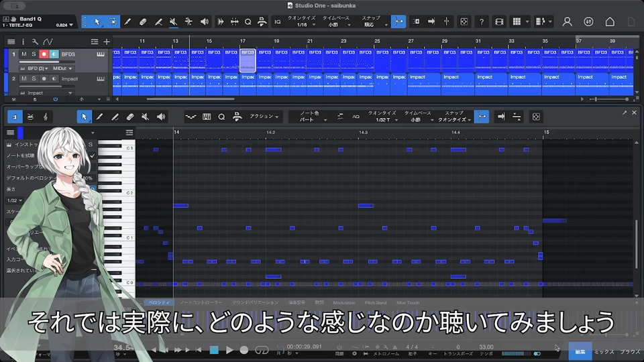Open the instrument editor keyboard icon on the Impact track
The height and width of the screenshot is (362, 644).
pos(101,79)
